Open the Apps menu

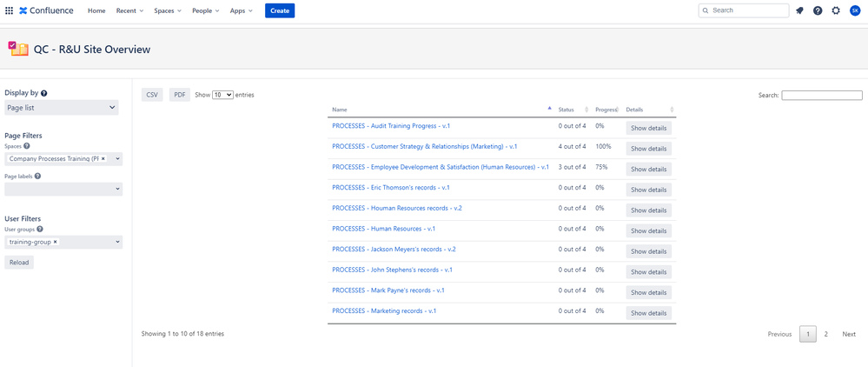point(241,10)
